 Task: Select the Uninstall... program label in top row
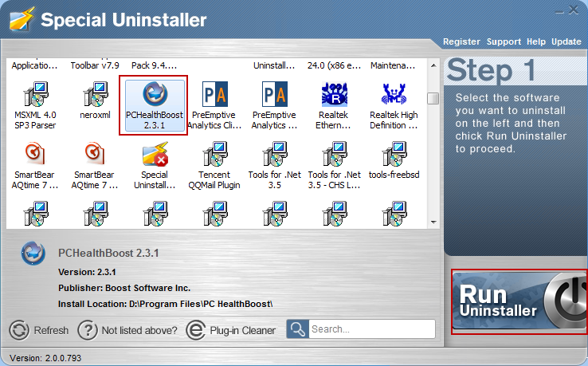point(274,65)
